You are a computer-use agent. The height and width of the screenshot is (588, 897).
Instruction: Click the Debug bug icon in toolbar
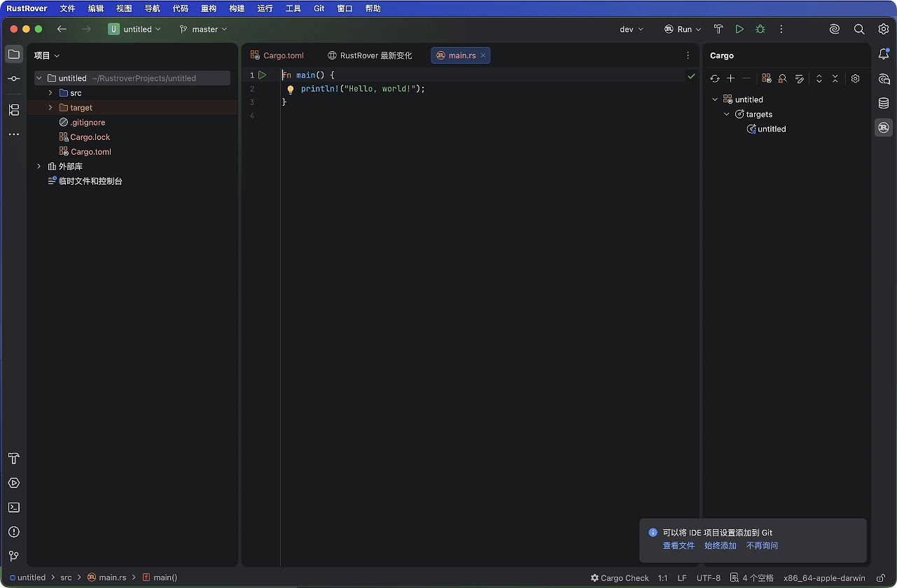click(x=760, y=29)
